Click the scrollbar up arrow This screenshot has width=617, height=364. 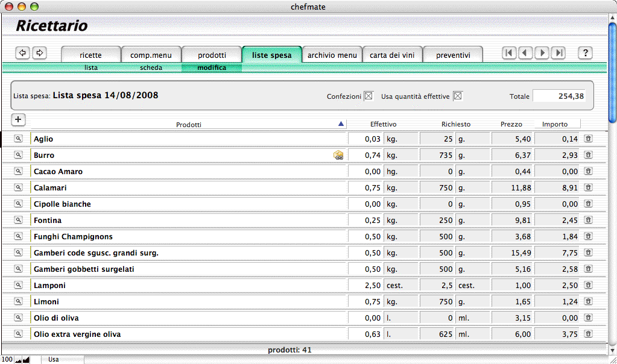pyautogui.click(x=612, y=17)
